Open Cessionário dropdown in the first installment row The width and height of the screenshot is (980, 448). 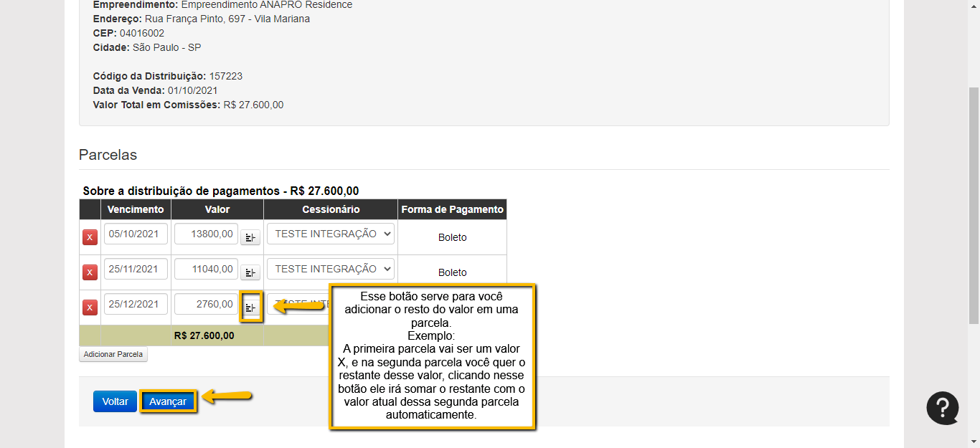[330, 234]
